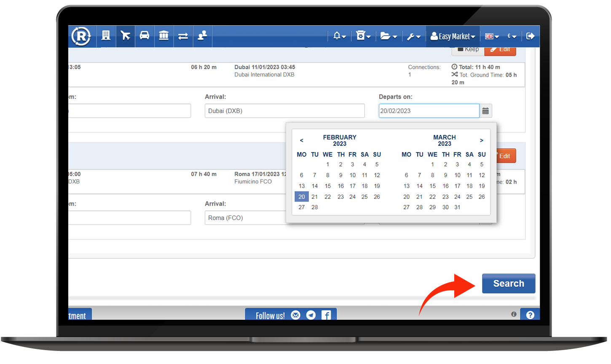The image size is (611, 364).
Task: Open the Easy Market user dropdown
Action: (x=453, y=36)
